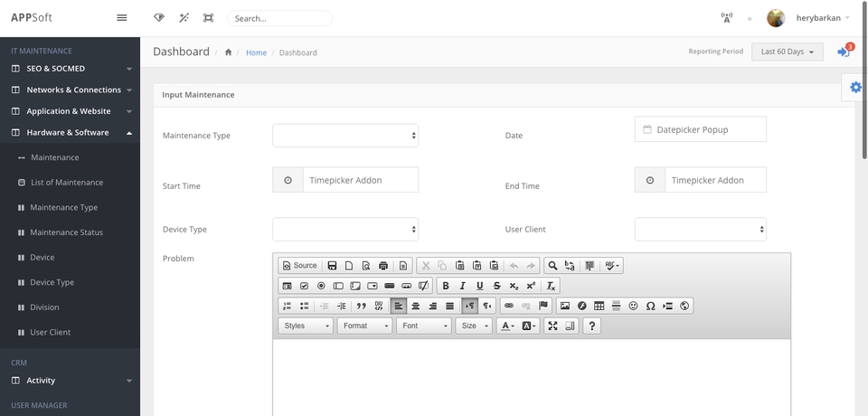Click the Print icon in editor toolbar

[x=383, y=265]
